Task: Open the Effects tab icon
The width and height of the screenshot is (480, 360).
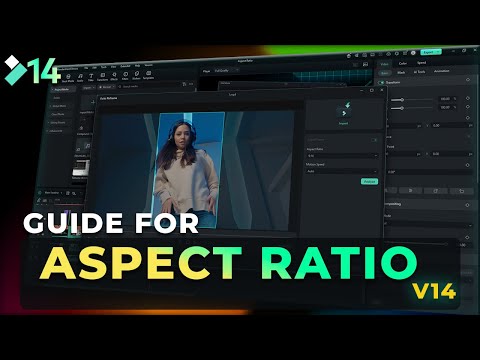Action: point(114,76)
